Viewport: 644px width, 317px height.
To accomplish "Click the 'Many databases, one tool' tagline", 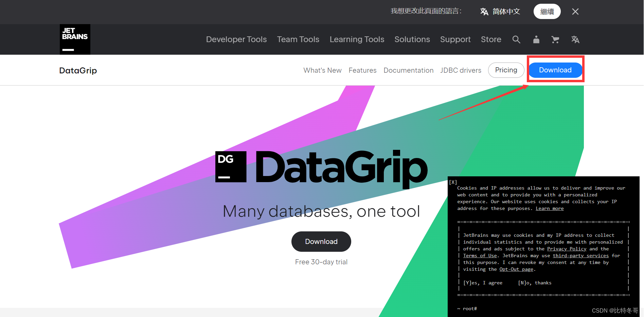I will (321, 211).
